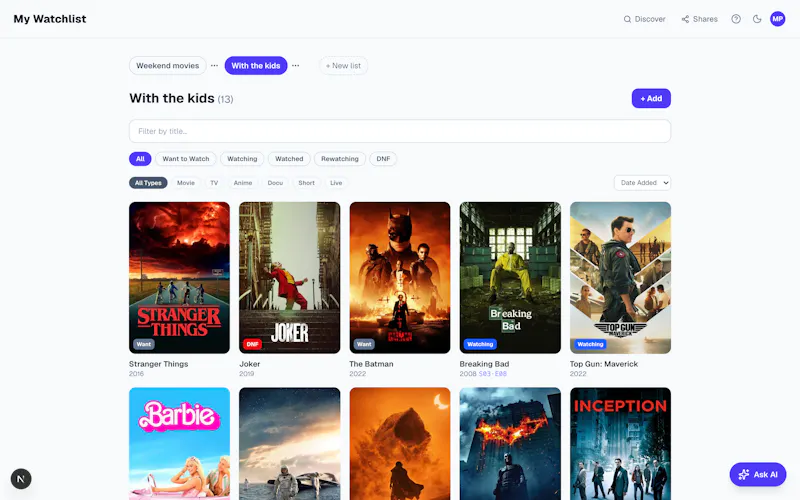Filter by Want to Watch status
The height and width of the screenshot is (500, 800).
(x=186, y=159)
